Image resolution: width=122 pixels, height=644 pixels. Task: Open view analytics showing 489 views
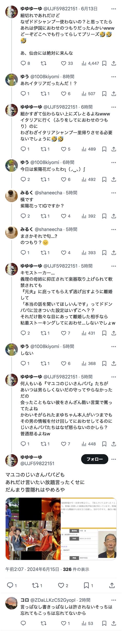tap(89, 149)
